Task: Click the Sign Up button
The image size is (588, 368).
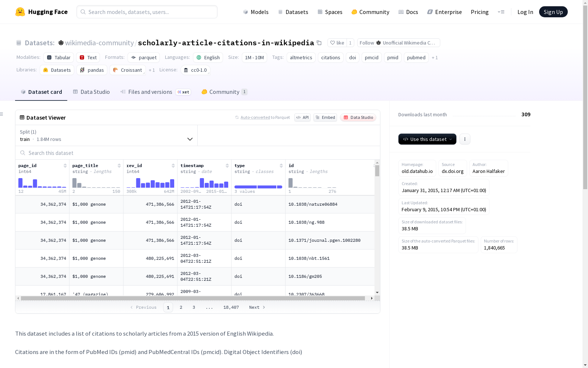Action: 553,12
